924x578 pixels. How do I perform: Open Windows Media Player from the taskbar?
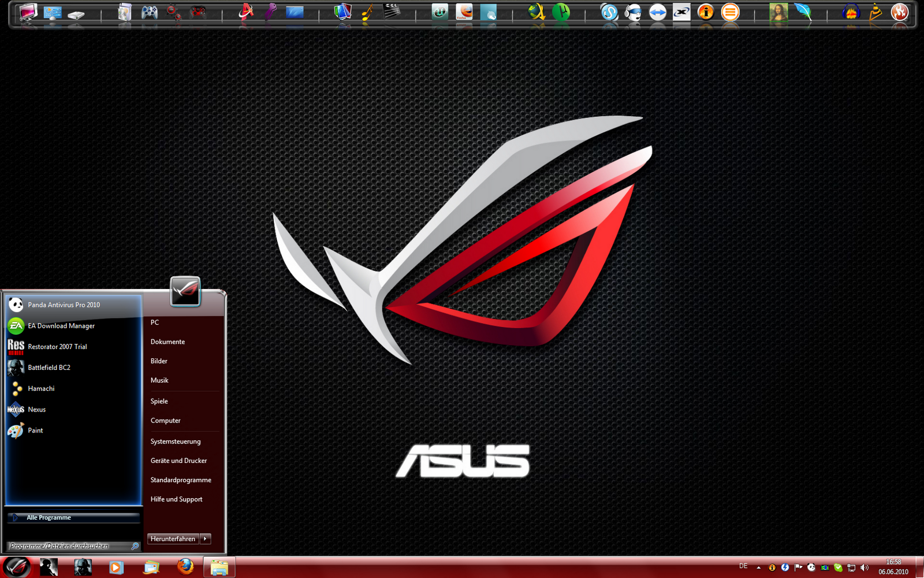tap(116, 567)
